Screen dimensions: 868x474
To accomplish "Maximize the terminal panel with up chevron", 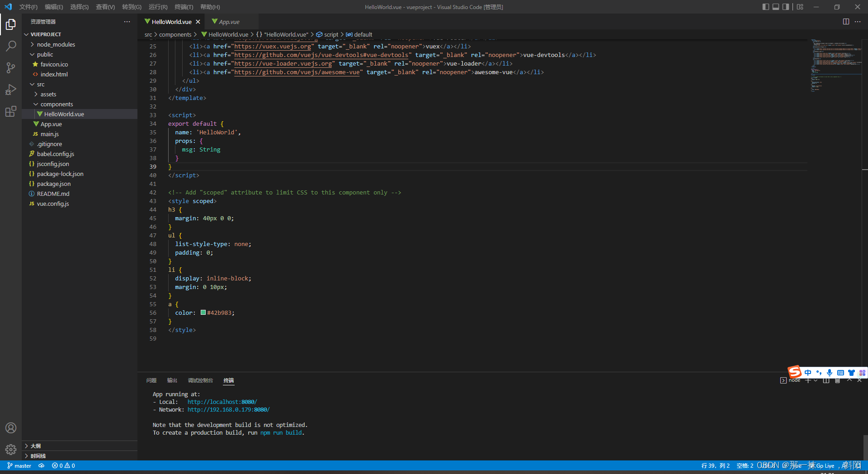I will coord(849,380).
